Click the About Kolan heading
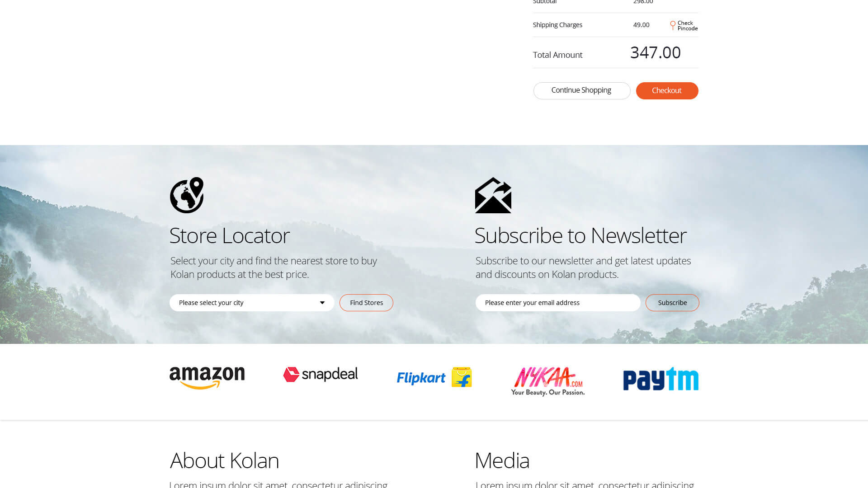Image resolution: width=868 pixels, height=488 pixels. 224,460
